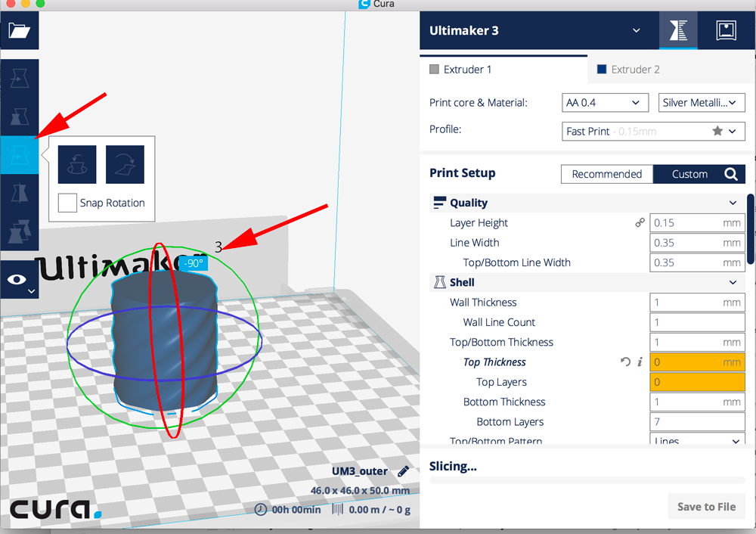This screenshot has width=756, height=534.
Task: Click the Print Setup heading
Action: click(x=463, y=172)
